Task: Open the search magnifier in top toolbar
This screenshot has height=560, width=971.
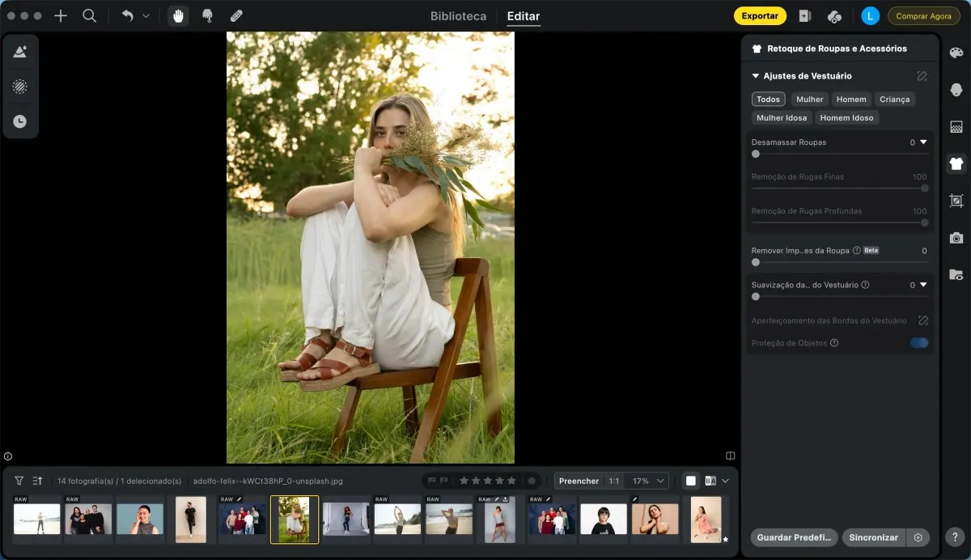Action: 90,15
